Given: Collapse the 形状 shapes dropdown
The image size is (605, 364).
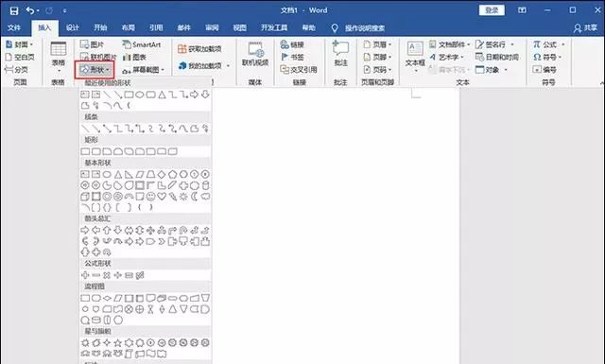Looking at the screenshot, I should pos(95,70).
